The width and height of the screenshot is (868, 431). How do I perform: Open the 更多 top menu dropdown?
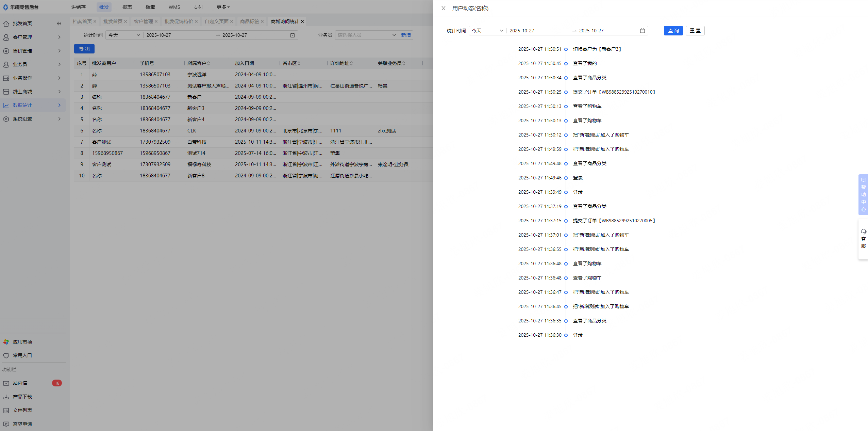pyautogui.click(x=223, y=7)
